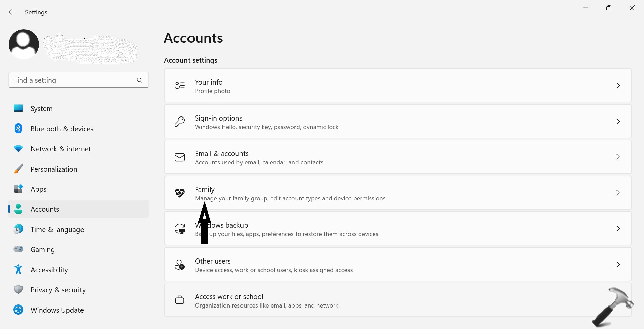The width and height of the screenshot is (644, 329).
Task: Click the Personalization paintbrush icon
Action: point(18,169)
